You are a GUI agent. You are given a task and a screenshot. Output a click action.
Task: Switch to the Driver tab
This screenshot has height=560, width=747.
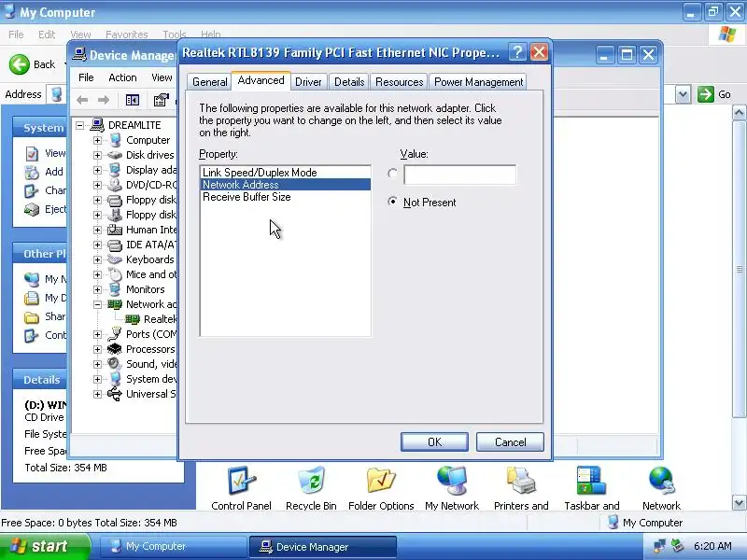(x=308, y=82)
